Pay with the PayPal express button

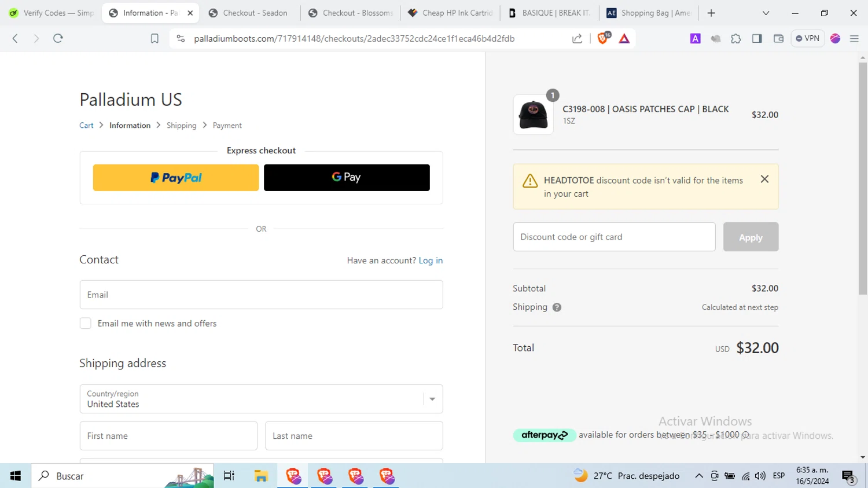(x=176, y=178)
